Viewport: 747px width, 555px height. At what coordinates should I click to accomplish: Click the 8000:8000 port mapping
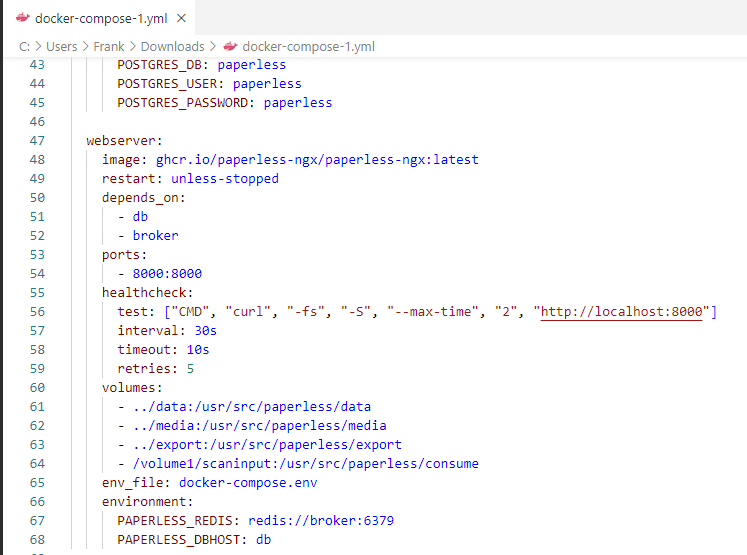coord(167,273)
